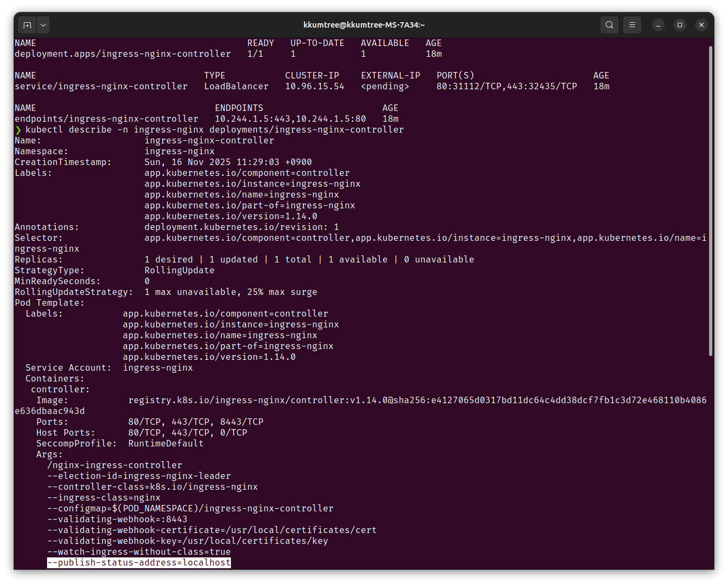Click the --election-id=ingress-nginx-leader argument
728x585 pixels.
point(139,476)
